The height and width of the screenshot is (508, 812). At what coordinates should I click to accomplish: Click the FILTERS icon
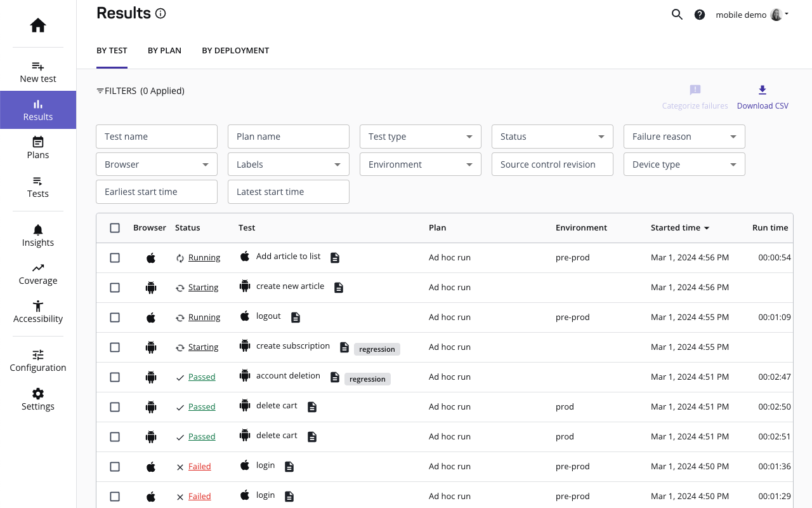point(100,91)
